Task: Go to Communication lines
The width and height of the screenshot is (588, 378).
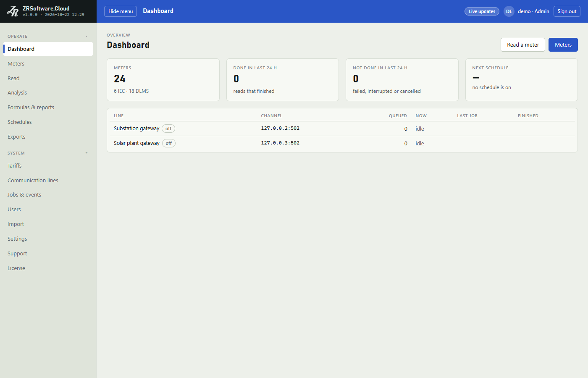Action: [x=48, y=180]
